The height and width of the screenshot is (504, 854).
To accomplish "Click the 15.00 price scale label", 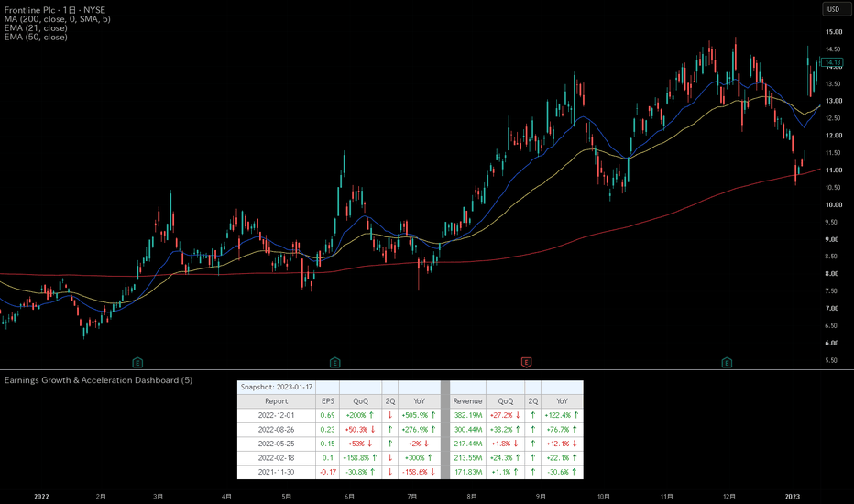I will 833,32.
